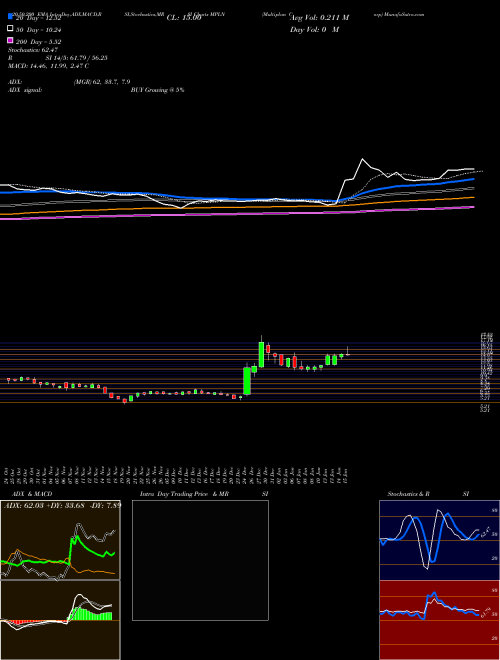Image resolution: width=500 pixels, height=660 pixels.
Task: Click the white price line peak on the moving average chart
Action: 362,159
